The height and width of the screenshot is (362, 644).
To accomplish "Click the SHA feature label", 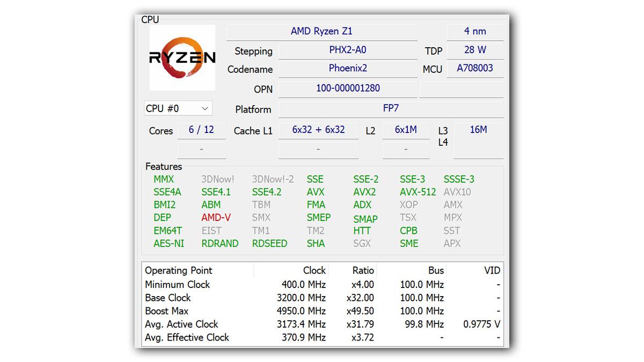I will pyautogui.click(x=316, y=243).
